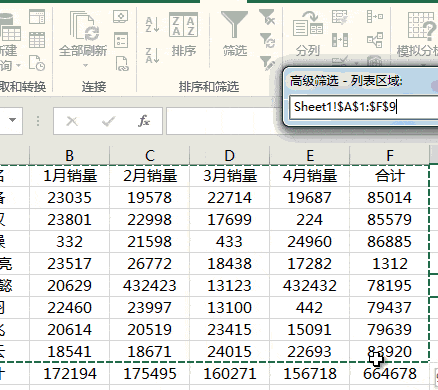Open the 排序 sort dialog
The image size is (438, 390).
[183, 34]
